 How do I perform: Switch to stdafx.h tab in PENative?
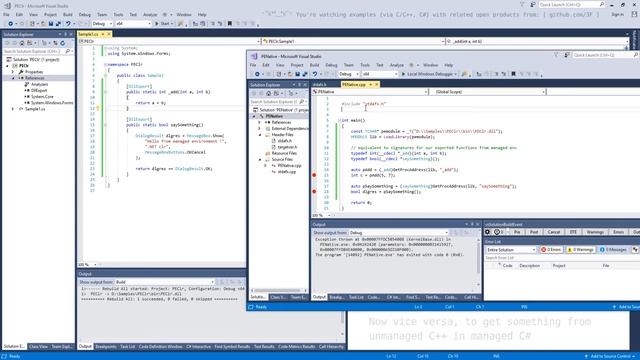tap(319, 84)
